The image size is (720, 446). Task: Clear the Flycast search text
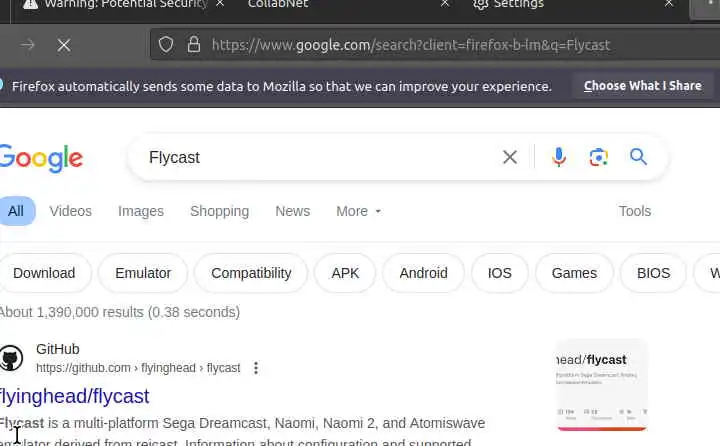tap(510, 157)
